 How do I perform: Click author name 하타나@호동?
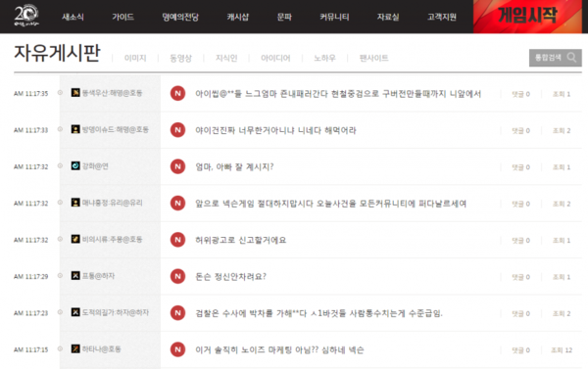click(101, 349)
